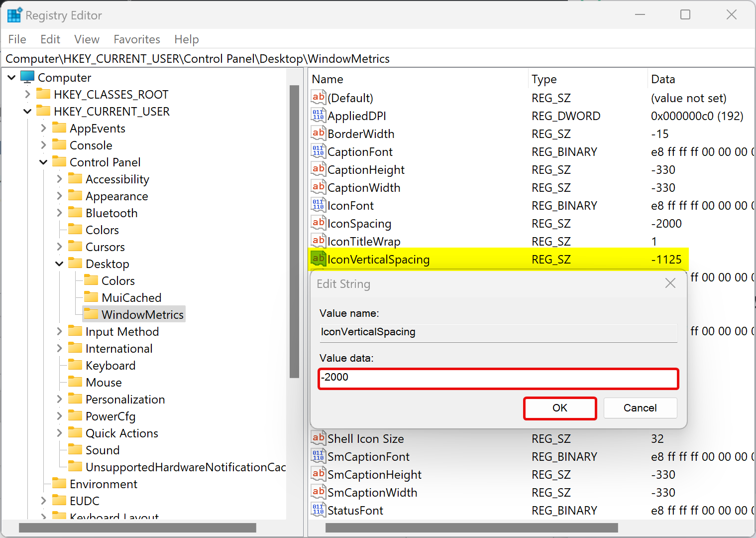This screenshot has height=538, width=756.
Task: Close the Edit String dialog with X
Action: click(x=670, y=283)
